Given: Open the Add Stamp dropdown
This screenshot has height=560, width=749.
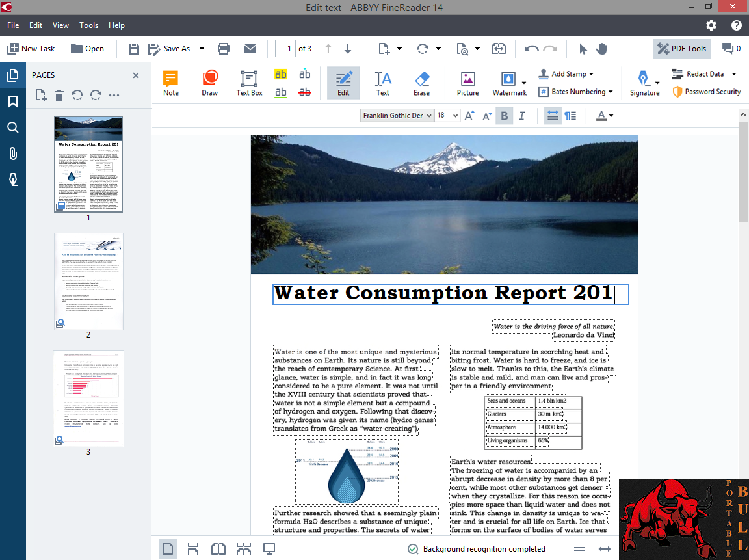Looking at the screenshot, I should pos(566,74).
